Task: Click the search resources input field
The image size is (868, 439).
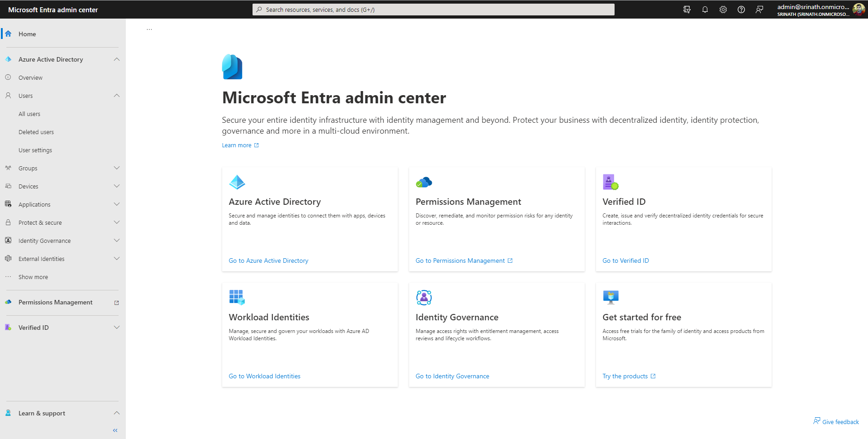Action: point(433,10)
